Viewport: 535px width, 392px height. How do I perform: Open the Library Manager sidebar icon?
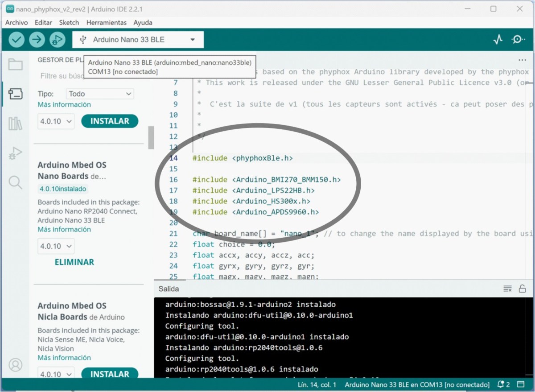[x=16, y=124]
